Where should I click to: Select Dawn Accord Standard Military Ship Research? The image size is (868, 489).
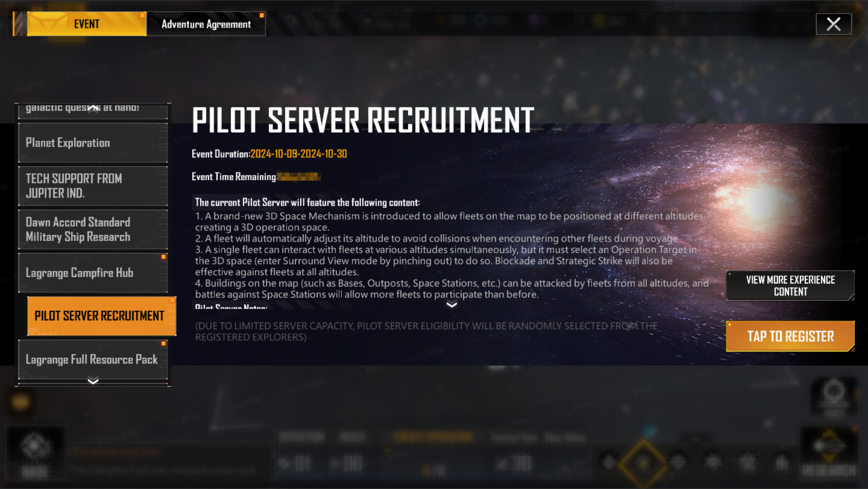(x=93, y=229)
